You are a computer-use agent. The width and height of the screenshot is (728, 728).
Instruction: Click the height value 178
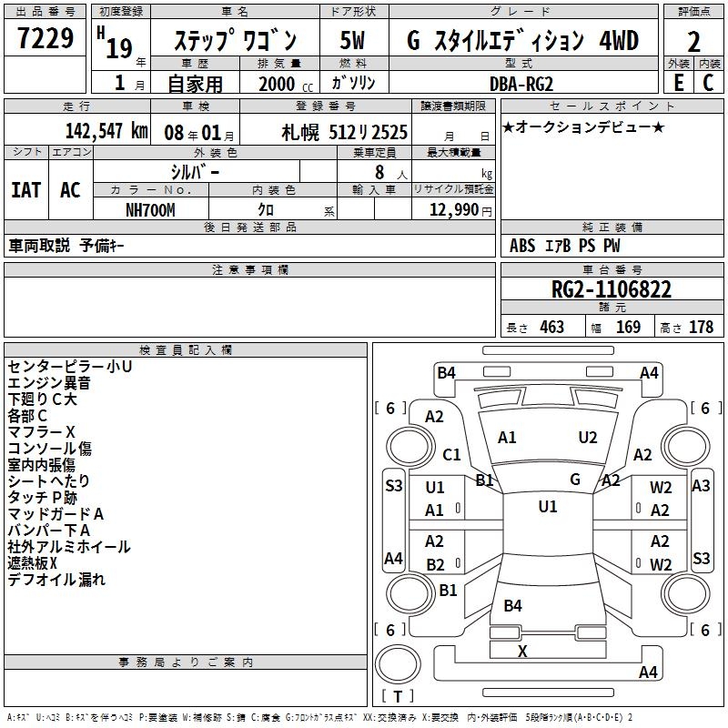click(701, 328)
